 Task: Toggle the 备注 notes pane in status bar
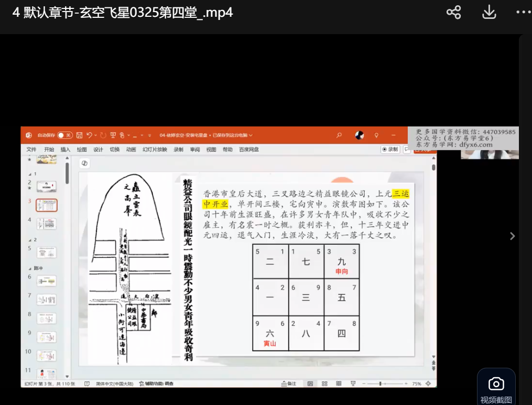pyautogui.click(x=288, y=383)
